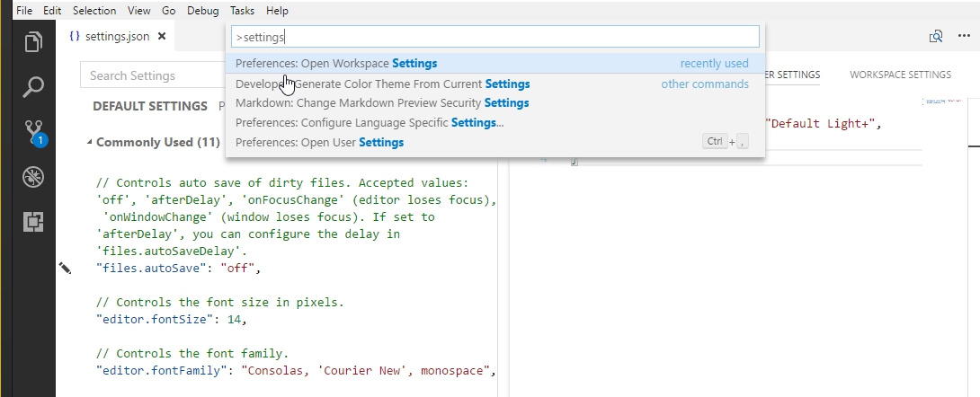This screenshot has width=980, height=397.
Task: Open the Debug menu
Action: 203,11
